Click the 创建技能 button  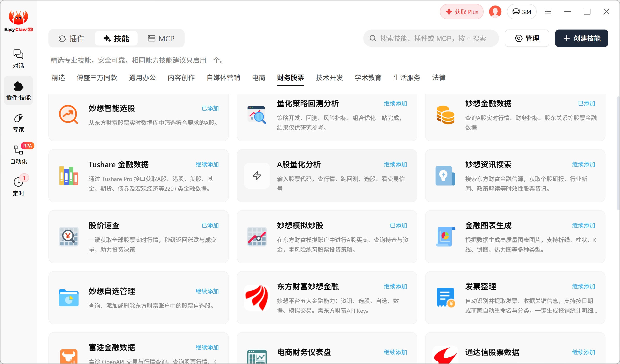pyautogui.click(x=582, y=38)
